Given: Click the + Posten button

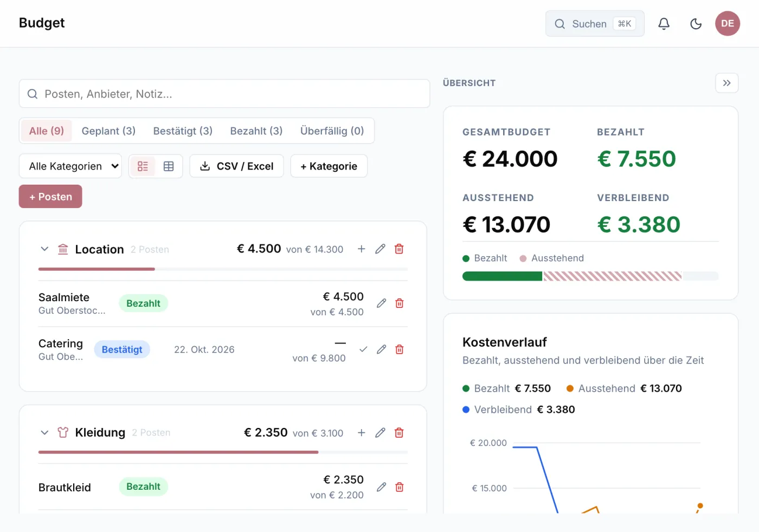Looking at the screenshot, I should coord(50,196).
